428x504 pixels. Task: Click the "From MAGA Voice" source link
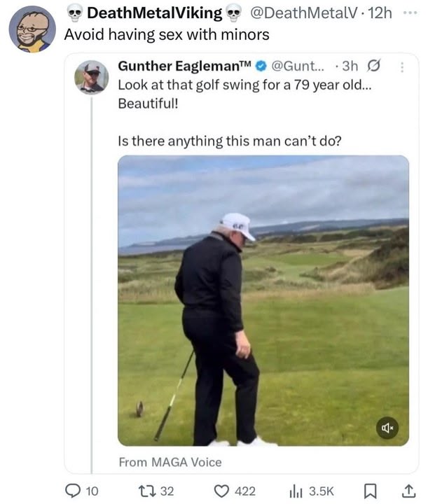tap(170, 462)
